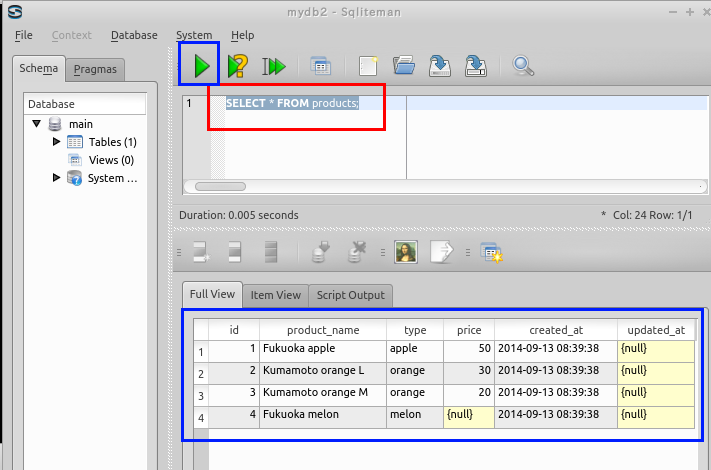Sort by the product_name column header
The height and width of the screenshot is (470, 711).
(323, 330)
